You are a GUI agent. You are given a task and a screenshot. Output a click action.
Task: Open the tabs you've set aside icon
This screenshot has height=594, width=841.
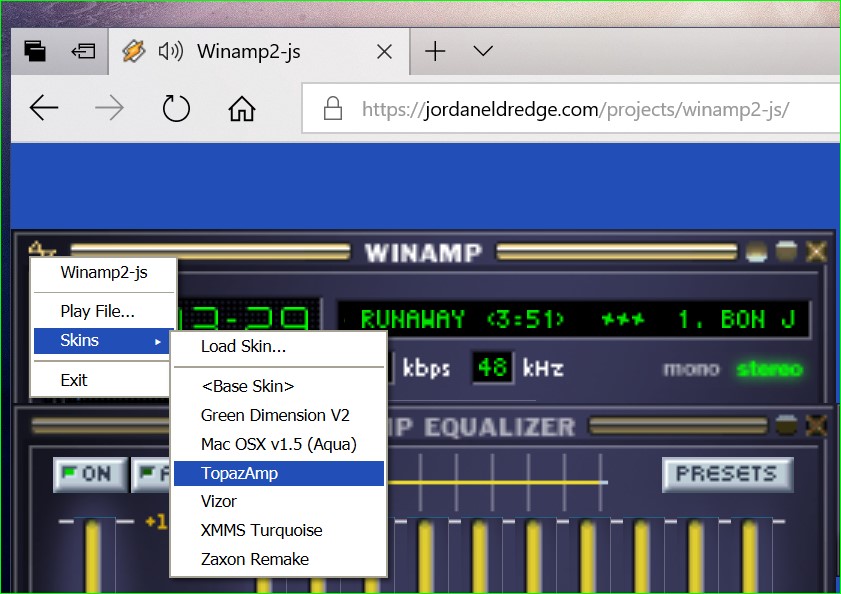tap(35, 52)
